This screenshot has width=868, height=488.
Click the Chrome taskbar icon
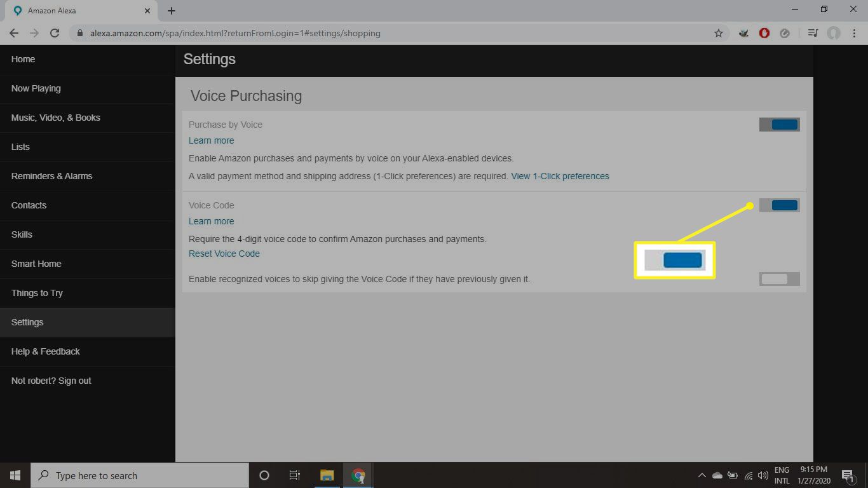point(358,475)
